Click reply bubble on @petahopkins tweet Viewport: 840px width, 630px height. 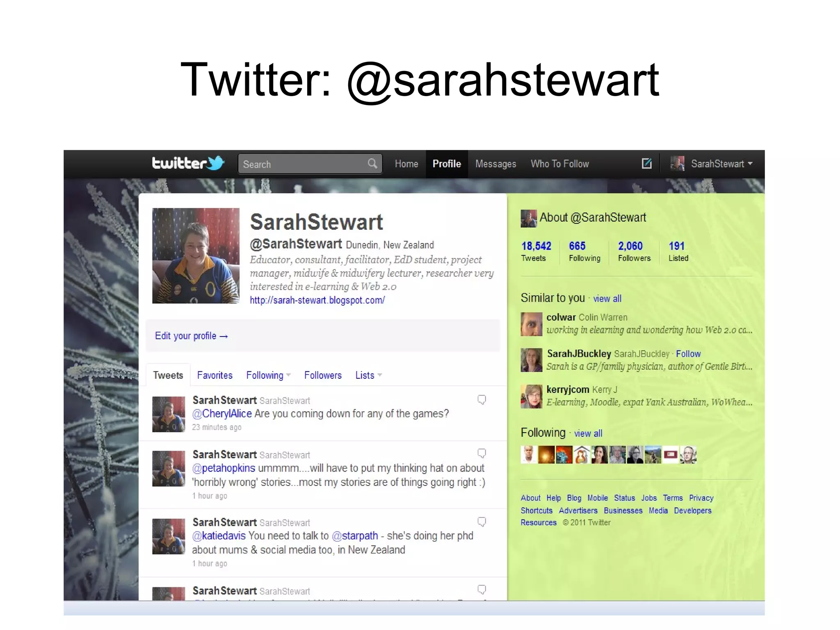point(482,454)
